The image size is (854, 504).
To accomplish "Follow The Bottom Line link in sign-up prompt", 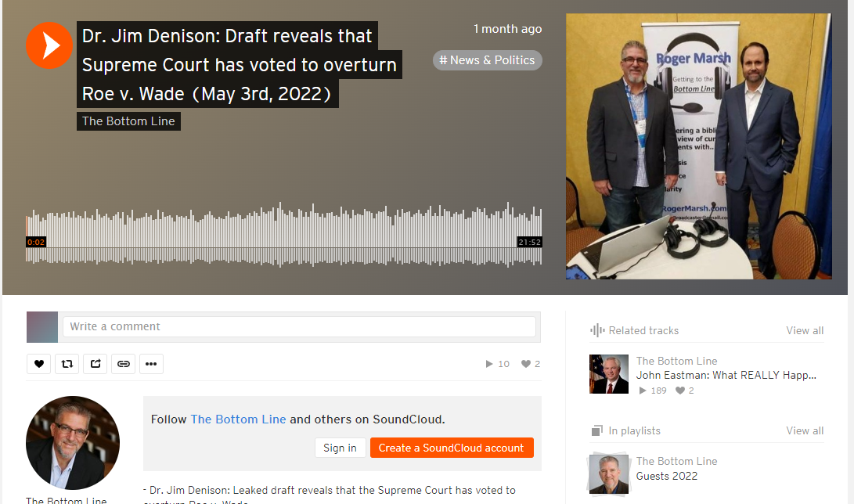I will point(238,419).
